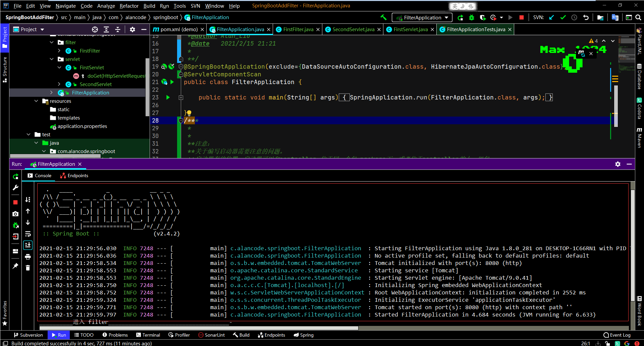This screenshot has height=346, width=644.
Task: Open Project panel settings gear
Action: pyautogui.click(x=132, y=29)
